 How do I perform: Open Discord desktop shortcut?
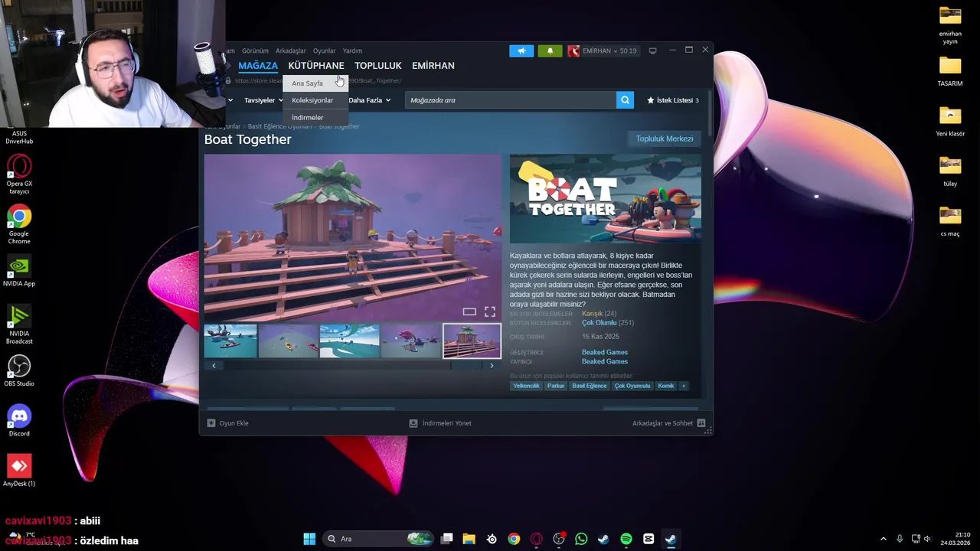[19, 421]
